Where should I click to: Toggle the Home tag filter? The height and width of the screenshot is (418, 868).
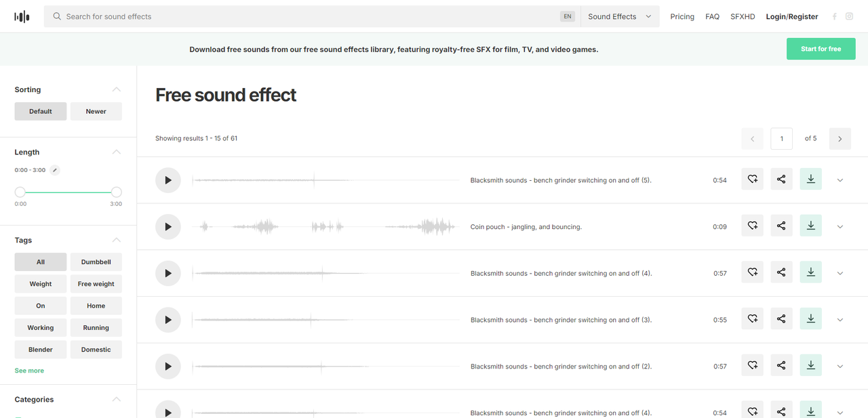click(x=96, y=306)
